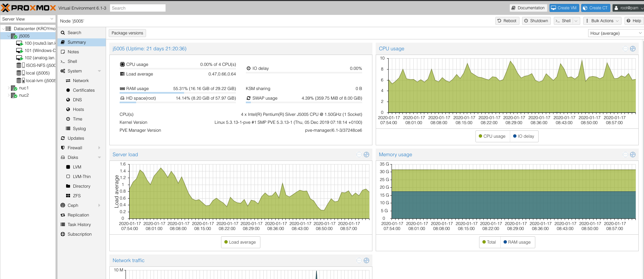
Task: Select node nuc1 in tree
Action: click(24, 88)
